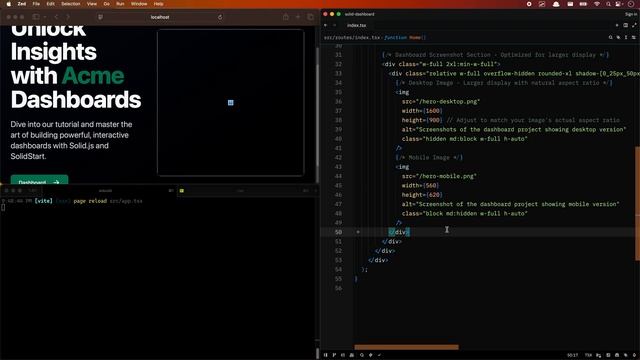Click the checkmark icon in Zed status bar

point(379,355)
